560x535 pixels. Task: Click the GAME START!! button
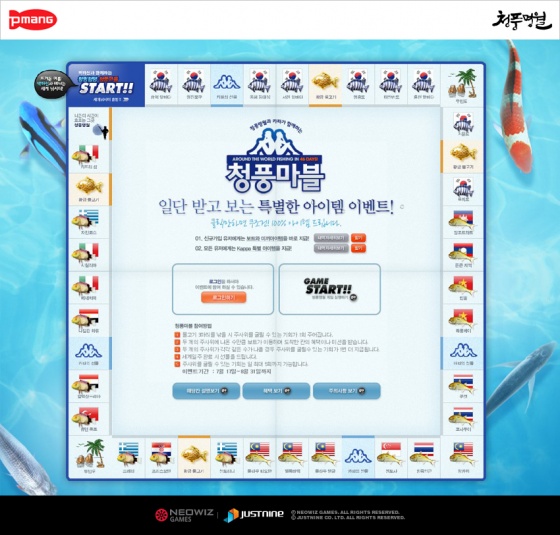point(329,289)
